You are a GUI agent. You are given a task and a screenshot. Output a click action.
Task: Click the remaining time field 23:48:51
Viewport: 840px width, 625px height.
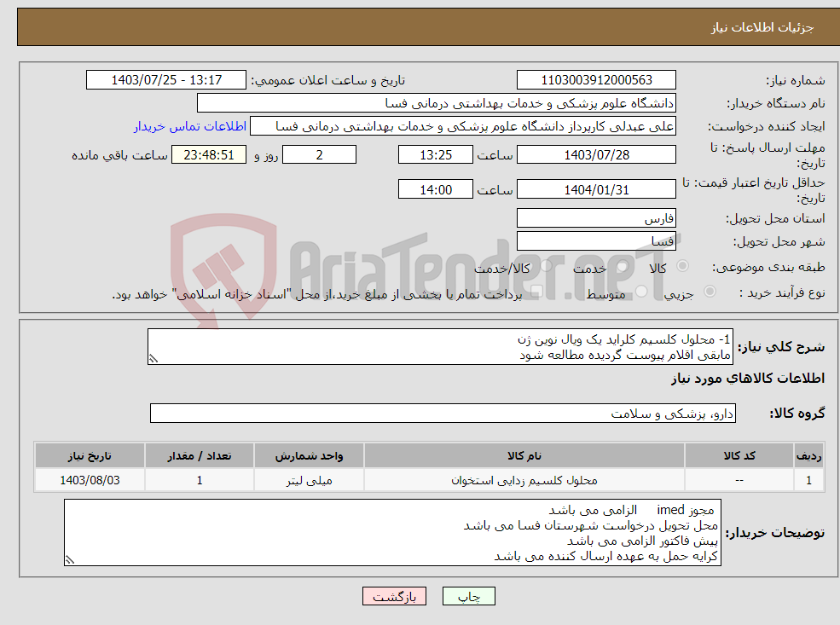point(209,155)
